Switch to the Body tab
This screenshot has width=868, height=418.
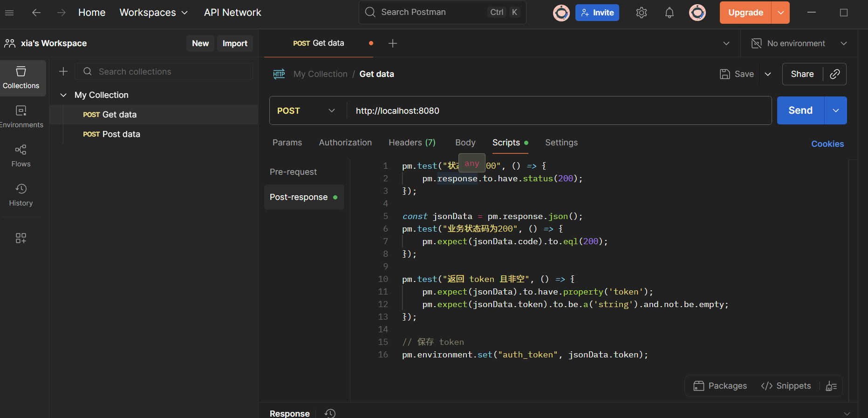point(465,143)
